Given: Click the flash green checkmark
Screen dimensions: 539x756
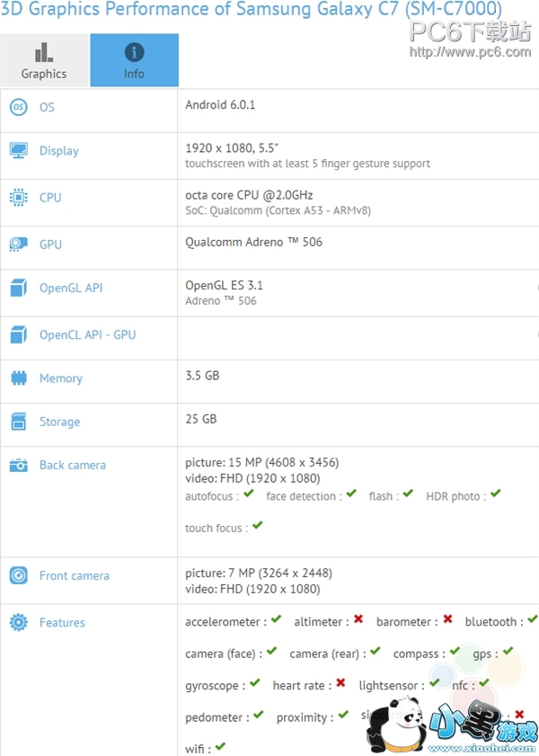Looking at the screenshot, I should [408, 494].
